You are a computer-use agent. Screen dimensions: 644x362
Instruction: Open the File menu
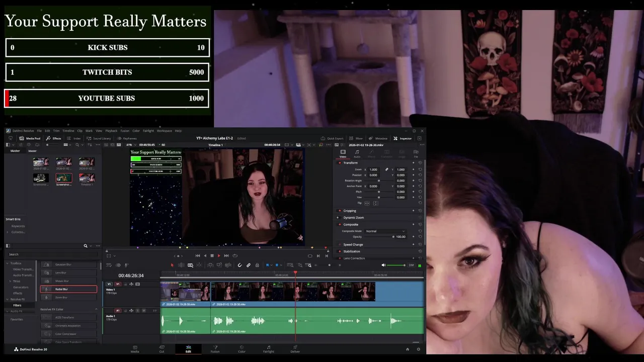click(39, 131)
